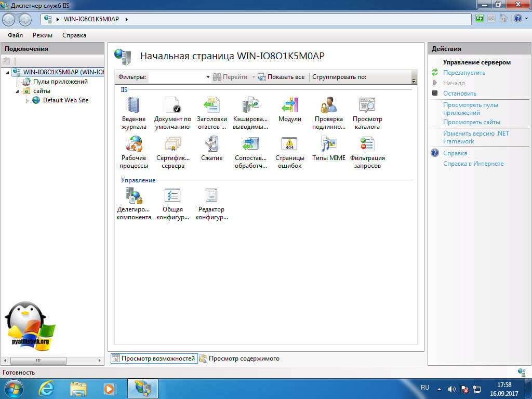Open Проверка подлинности authentication icon
Viewport: 532px width, 399px height.
328,106
